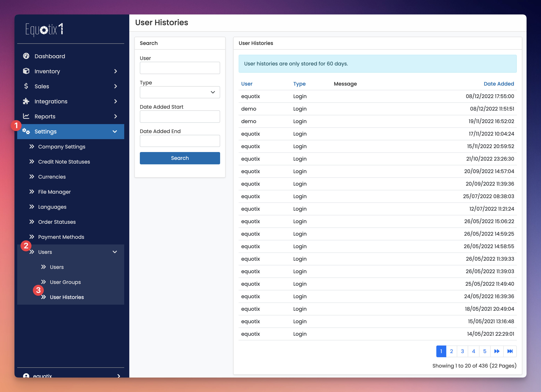Open the Currencies settings page
Image resolution: width=541 pixels, height=392 pixels.
coord(52,177)
